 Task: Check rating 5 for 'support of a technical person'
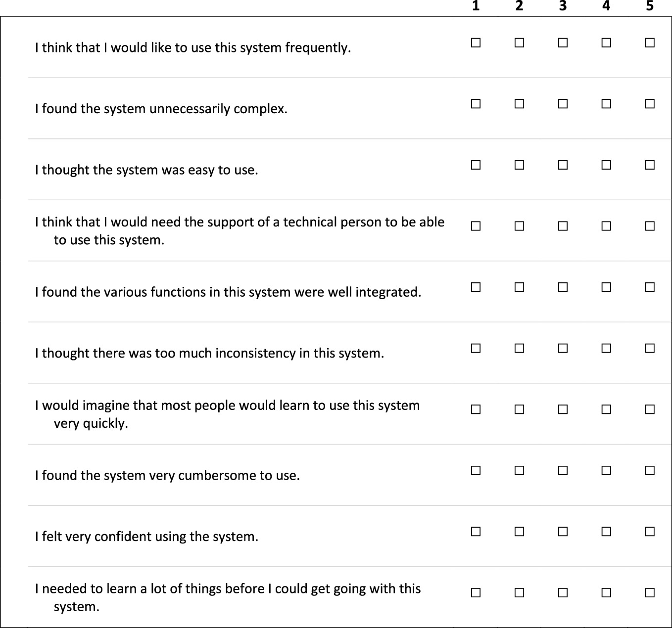pos(650,226)
